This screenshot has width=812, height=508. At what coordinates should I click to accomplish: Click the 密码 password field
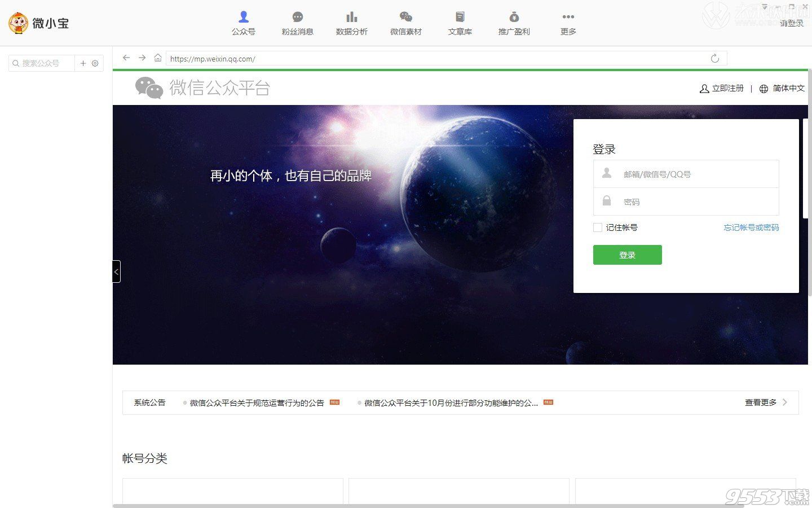(x=686, y=202)
